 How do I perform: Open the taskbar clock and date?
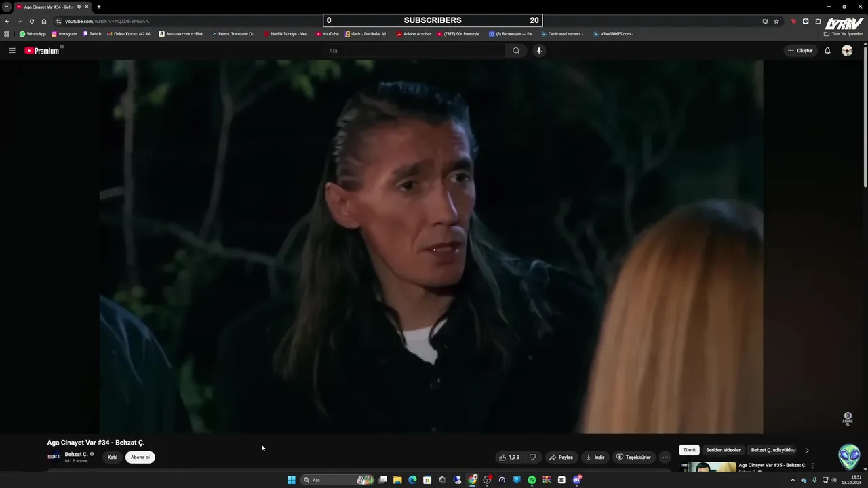click(852, 480)
